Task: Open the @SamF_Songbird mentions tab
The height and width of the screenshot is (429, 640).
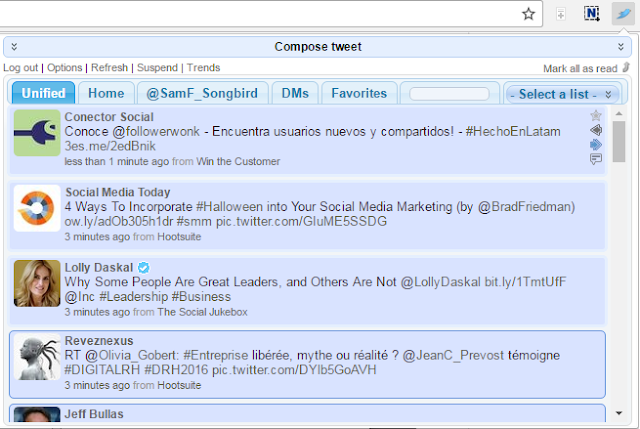Action: tap(202, 93)
